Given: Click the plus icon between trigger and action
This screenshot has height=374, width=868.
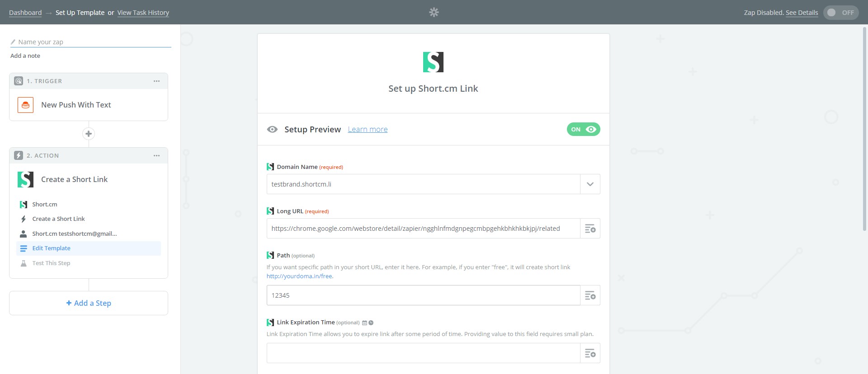Looking at the screenshot, I should 89,134.
